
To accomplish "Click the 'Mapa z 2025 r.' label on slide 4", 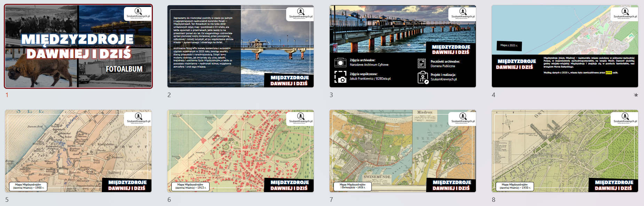I will tap(509, 45).
